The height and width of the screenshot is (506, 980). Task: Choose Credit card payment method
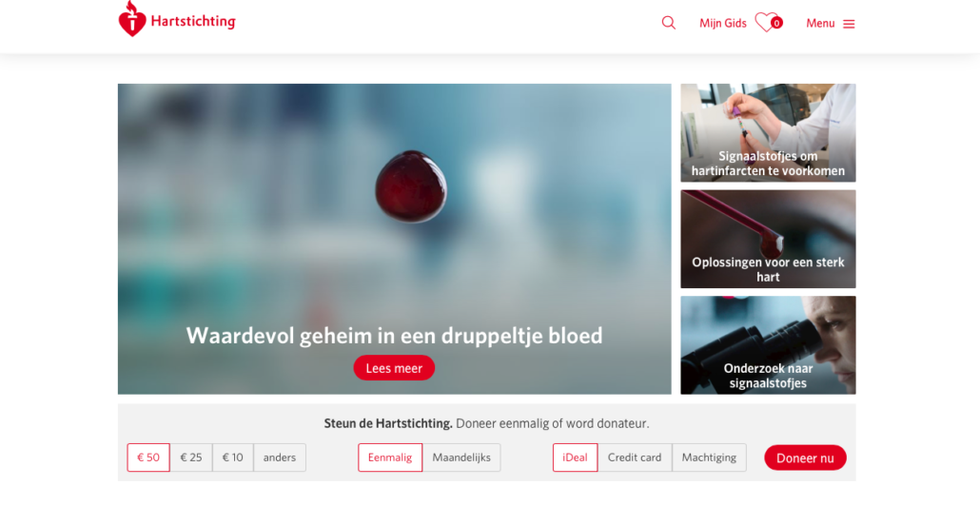(635, 457)
